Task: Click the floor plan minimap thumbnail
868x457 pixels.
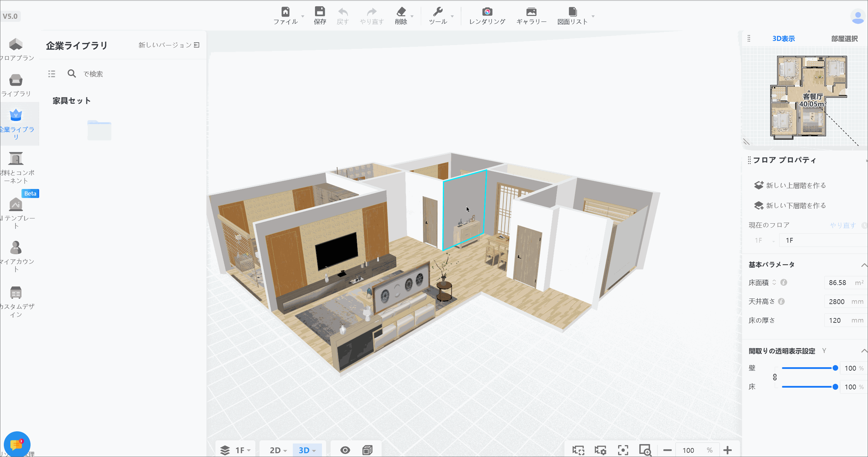Action: click(x=809, y=97)
